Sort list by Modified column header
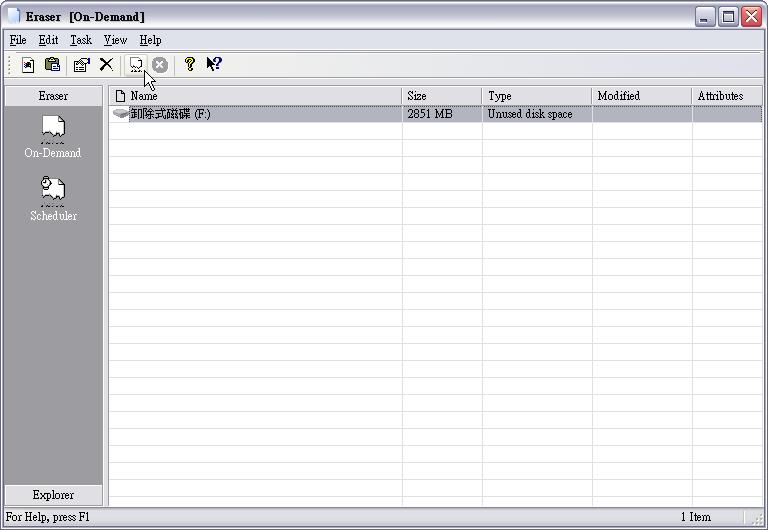Viewport: 768px width, 530px height. click(x=641, y=96)
